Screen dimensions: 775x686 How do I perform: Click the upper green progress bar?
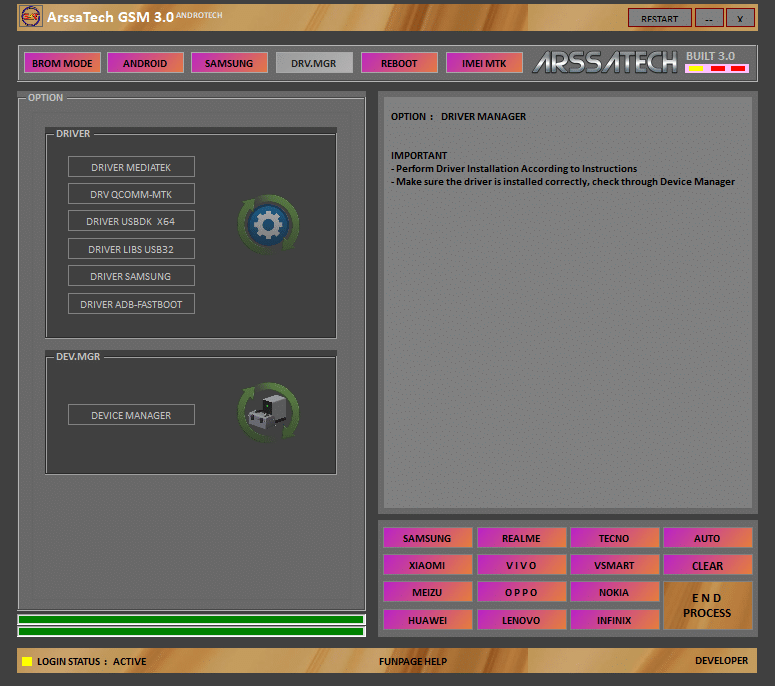coord(191,619)
